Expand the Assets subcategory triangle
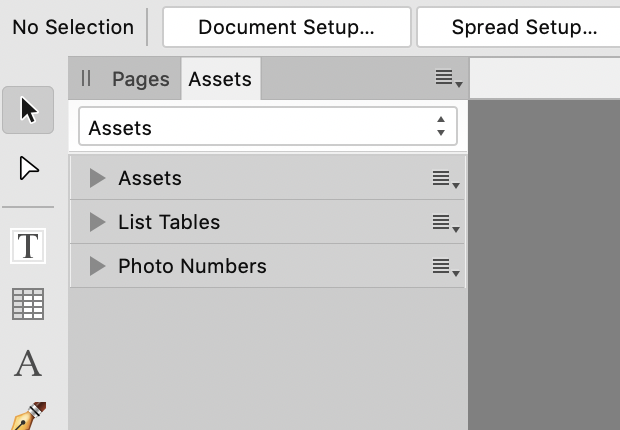Viewport: 620px width, 430px height. 97,178
